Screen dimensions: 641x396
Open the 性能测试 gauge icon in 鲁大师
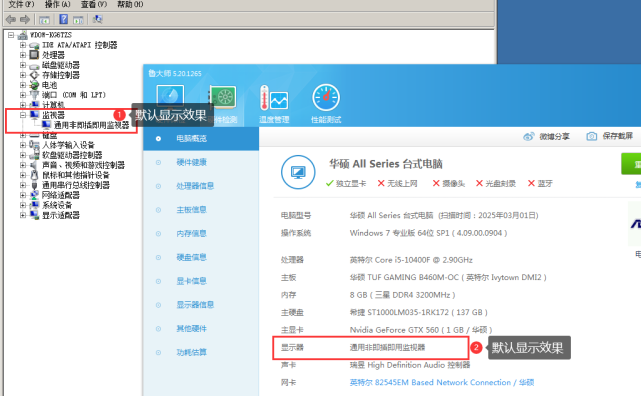click(326, 98)
